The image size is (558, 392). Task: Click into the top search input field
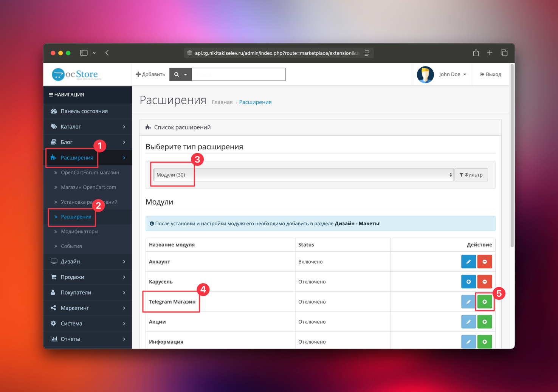(x=238, y=74)
